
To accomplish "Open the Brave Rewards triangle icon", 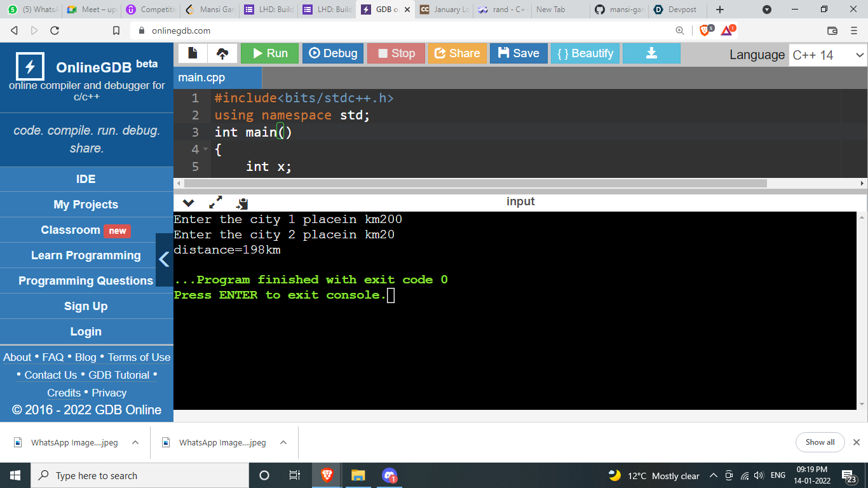I will [727, 30].
